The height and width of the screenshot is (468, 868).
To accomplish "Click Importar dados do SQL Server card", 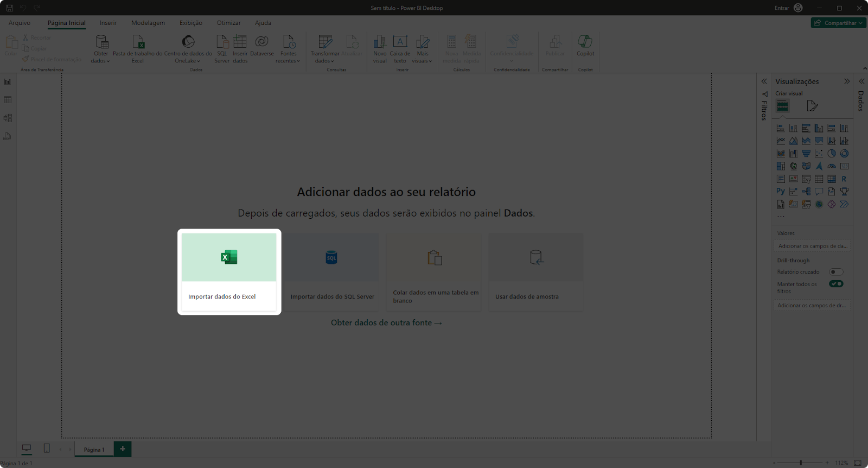I will 331,272.
